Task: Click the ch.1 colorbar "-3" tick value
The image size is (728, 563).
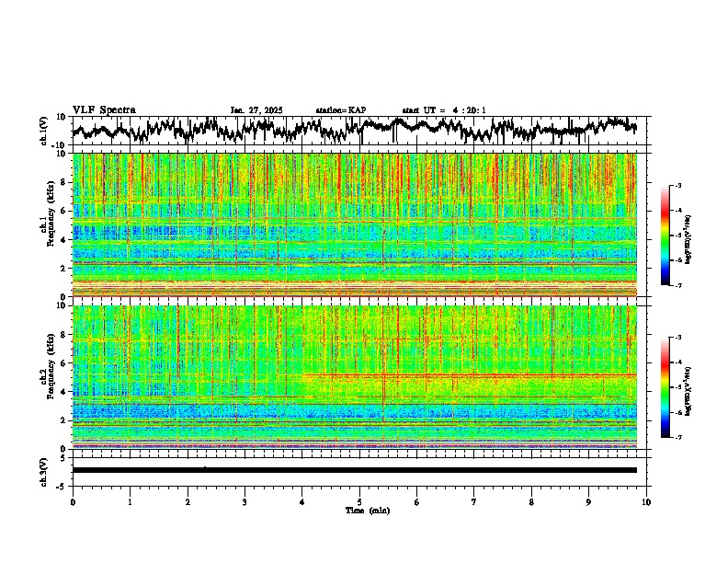Action: (x=678, y=186)
